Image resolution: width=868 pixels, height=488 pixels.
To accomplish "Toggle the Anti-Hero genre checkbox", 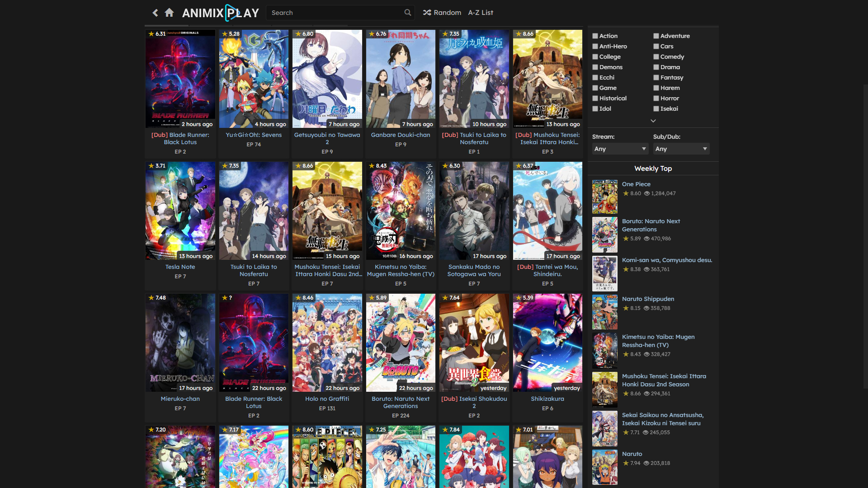I will click(595, 46).
